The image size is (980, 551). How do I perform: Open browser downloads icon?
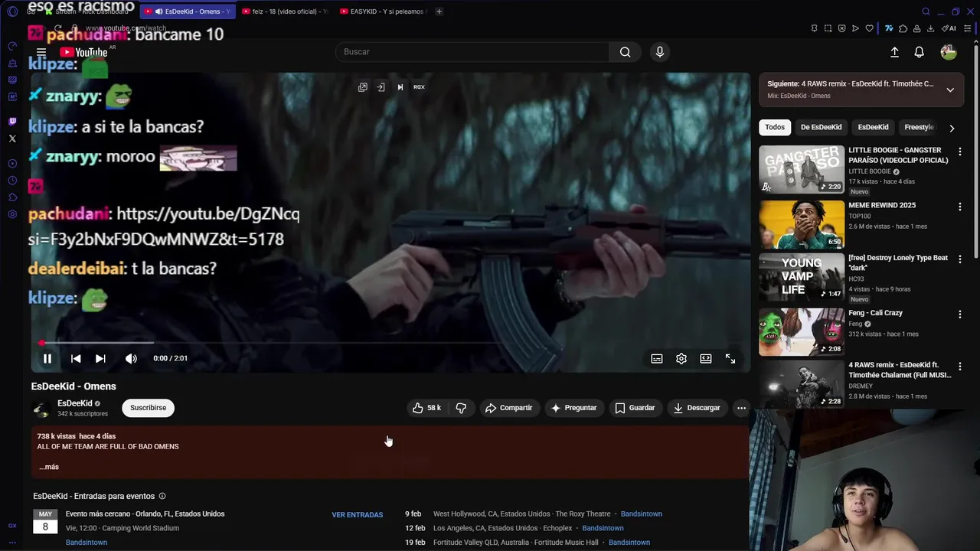pyautogui.click(x=930, y=28)
